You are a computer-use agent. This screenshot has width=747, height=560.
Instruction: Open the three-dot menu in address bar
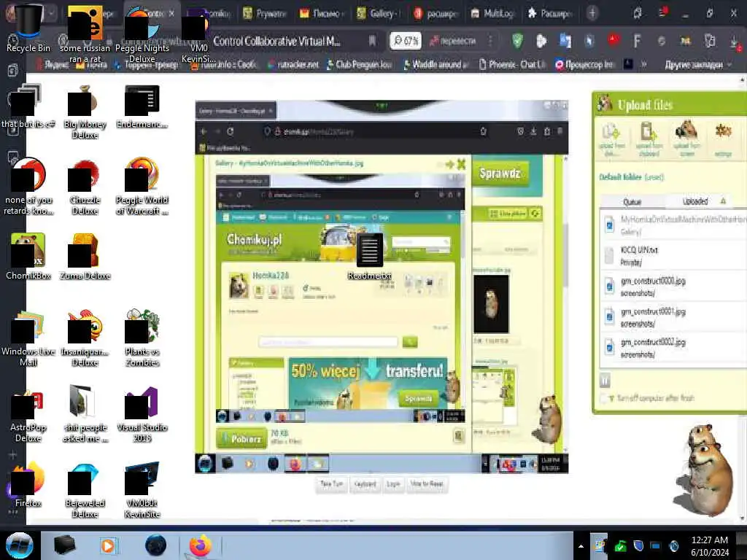(490, 41)
